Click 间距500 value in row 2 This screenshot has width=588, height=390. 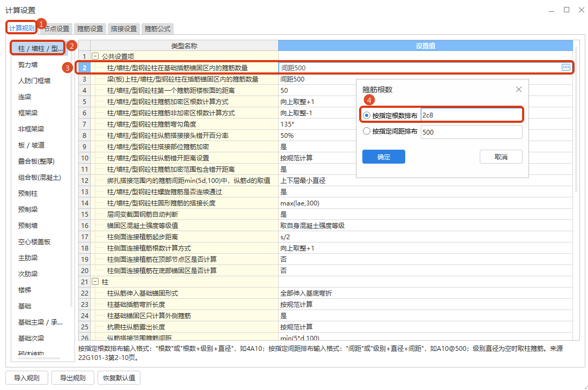coord(293,68)
